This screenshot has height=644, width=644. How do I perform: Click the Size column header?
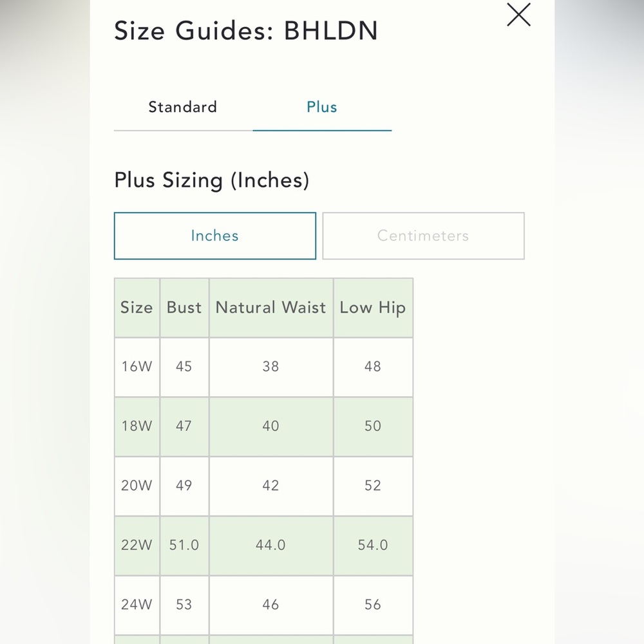137,308
